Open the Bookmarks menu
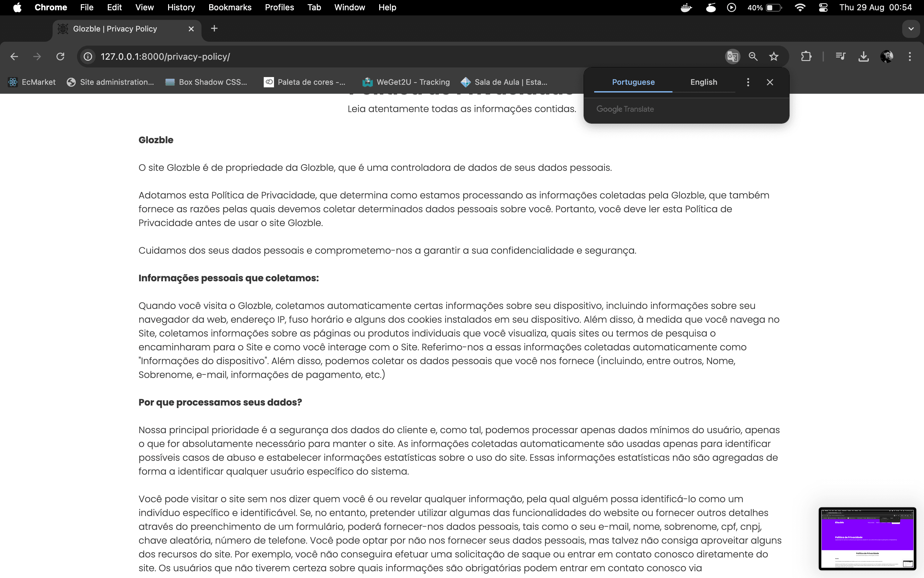Viewport: 924px width, 578px height. (x=230, y=7)
